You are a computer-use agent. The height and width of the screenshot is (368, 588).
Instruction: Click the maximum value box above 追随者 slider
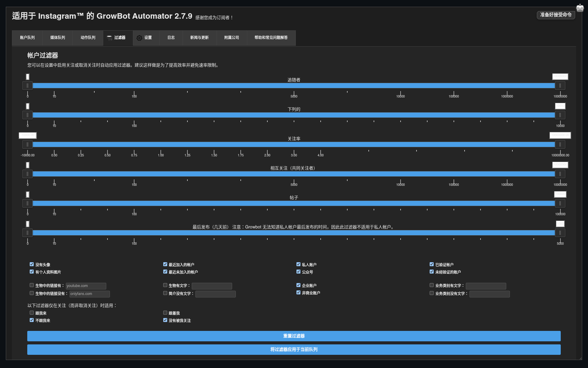point(560,77)
